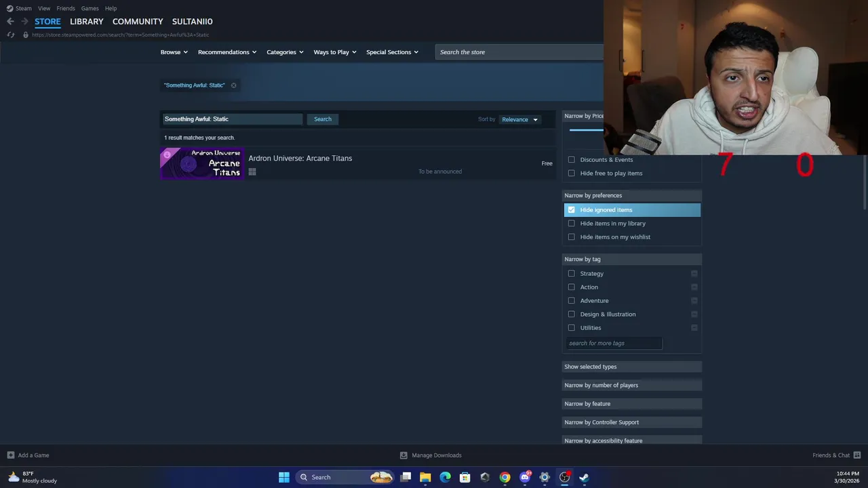868x488 pixels.
Task: Expand Narrow by number of players
Action: (x=632, y=385)
